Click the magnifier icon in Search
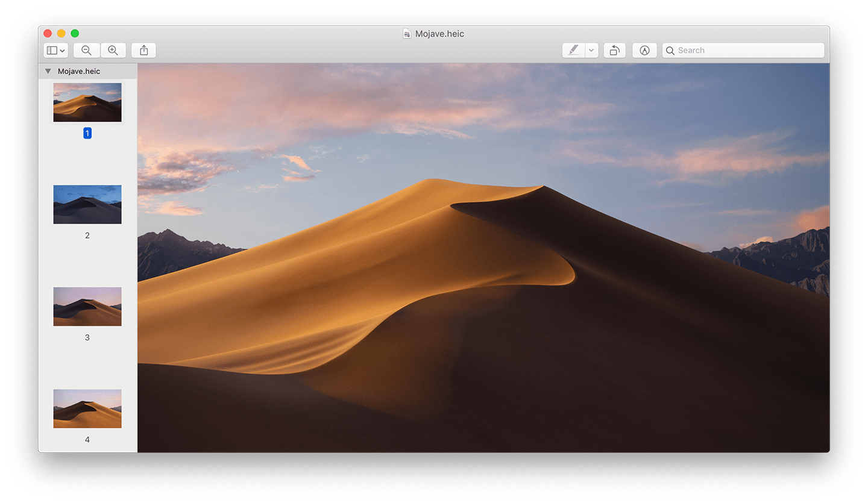This screenshot has width=868, height=503. pos(670,51)
